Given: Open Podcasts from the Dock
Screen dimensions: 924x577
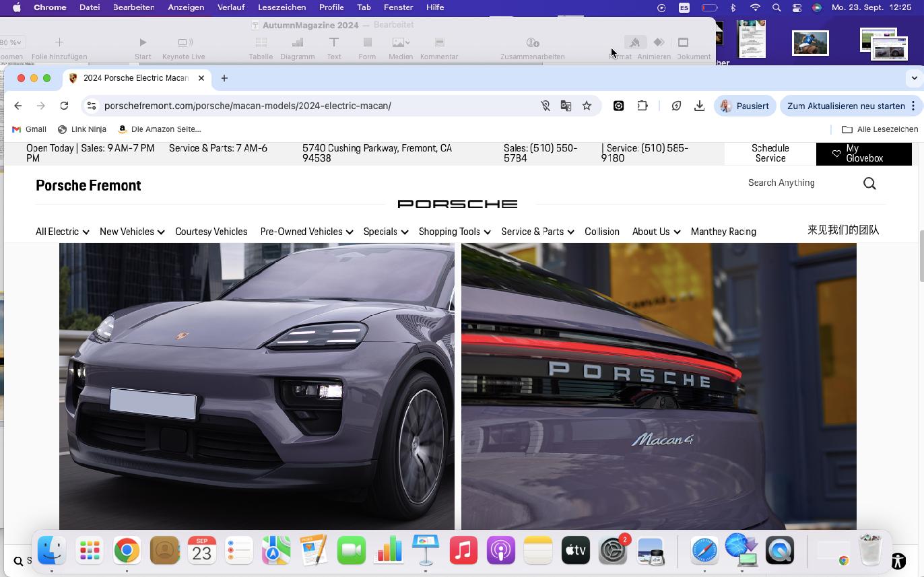Looking at the screenshot, I should (500, 551).
